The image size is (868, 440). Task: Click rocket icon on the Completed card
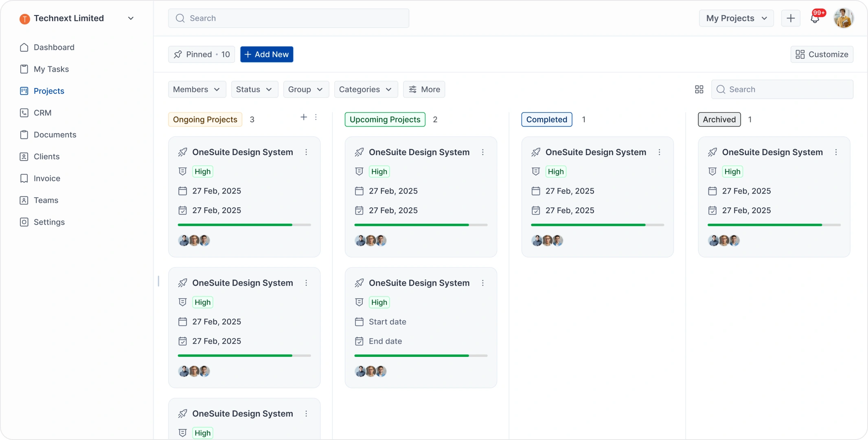click(x=536, y=152)
